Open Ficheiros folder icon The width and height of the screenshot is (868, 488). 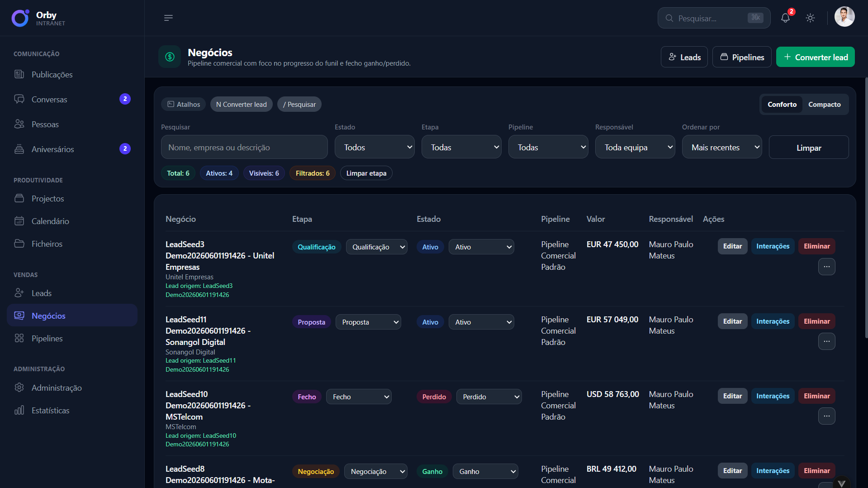click(x=19, y=244)
